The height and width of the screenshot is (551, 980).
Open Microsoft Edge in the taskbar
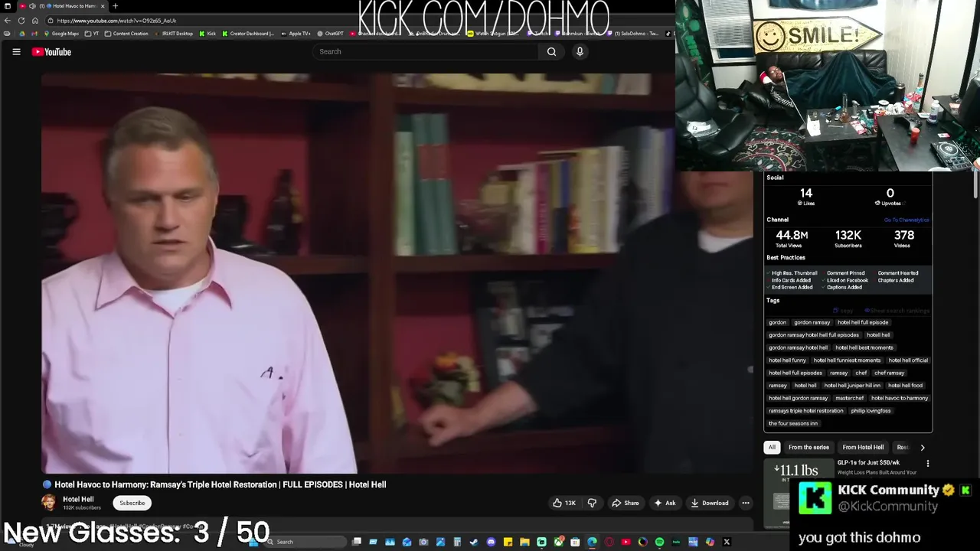[x=592, y=542]
